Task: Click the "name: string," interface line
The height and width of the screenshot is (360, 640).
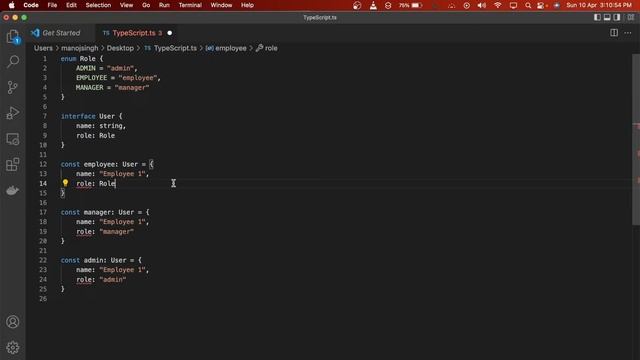Action: [x=101, y=126]
